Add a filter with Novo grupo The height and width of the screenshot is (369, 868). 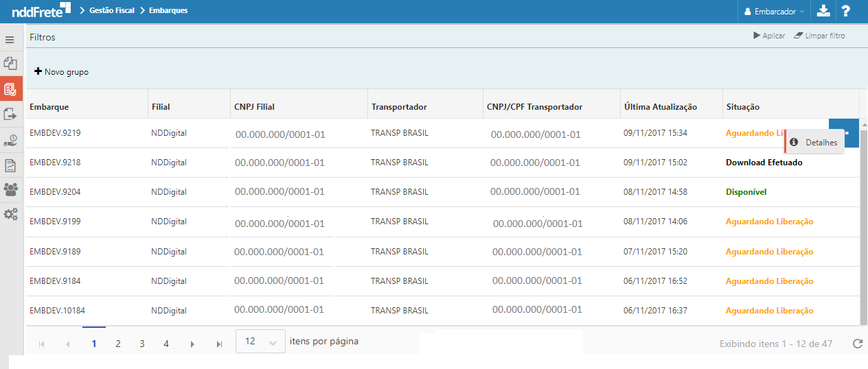click(x=62, y=72)
